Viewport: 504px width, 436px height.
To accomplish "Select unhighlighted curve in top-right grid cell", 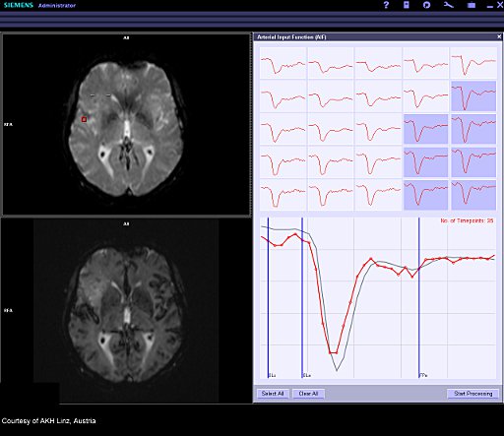I will 473,63.
